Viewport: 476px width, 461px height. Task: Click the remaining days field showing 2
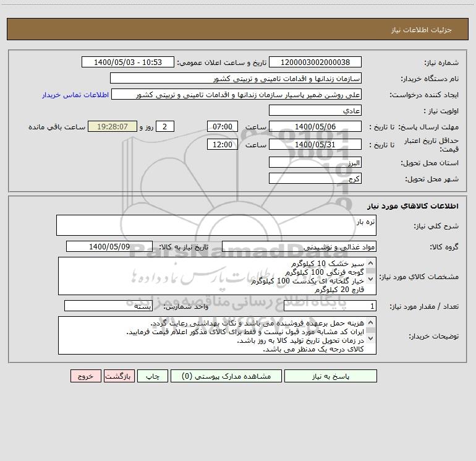[x=165, y=126]
